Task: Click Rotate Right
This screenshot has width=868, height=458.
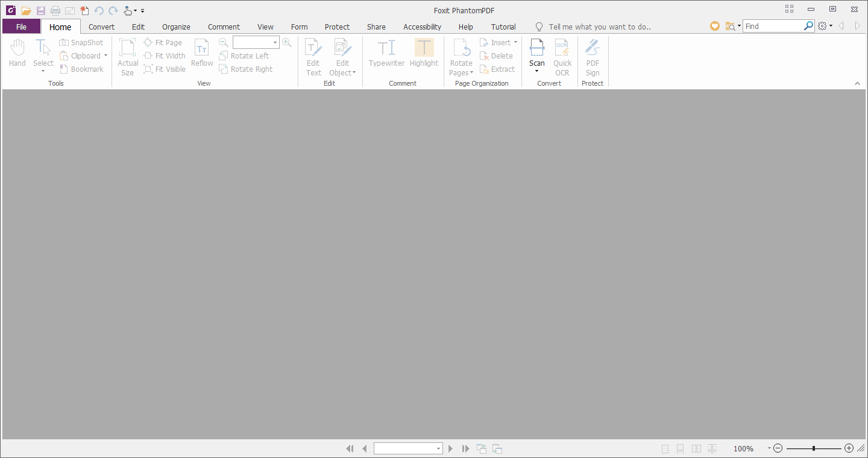Action: [x=246, y=69]
